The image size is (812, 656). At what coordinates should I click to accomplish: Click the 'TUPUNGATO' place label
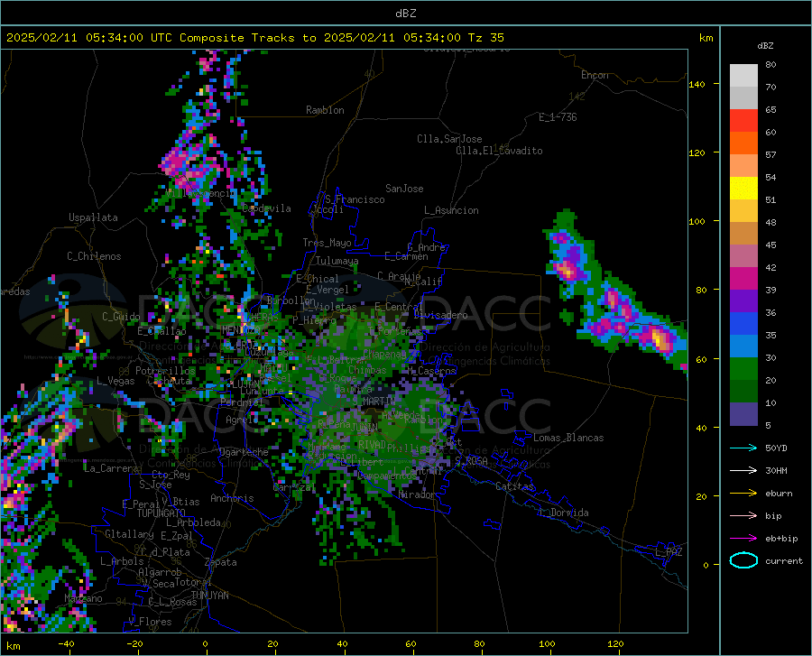click(x=161, y=513)
